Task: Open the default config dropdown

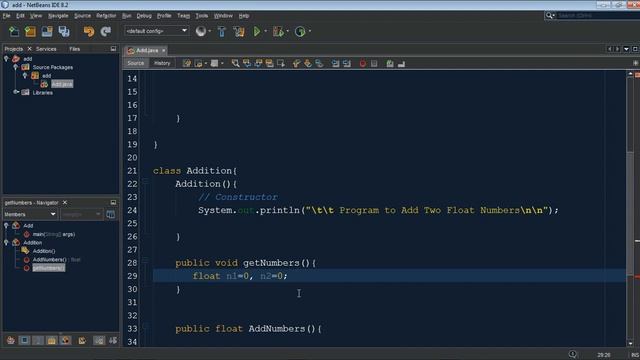Action: 156,31
